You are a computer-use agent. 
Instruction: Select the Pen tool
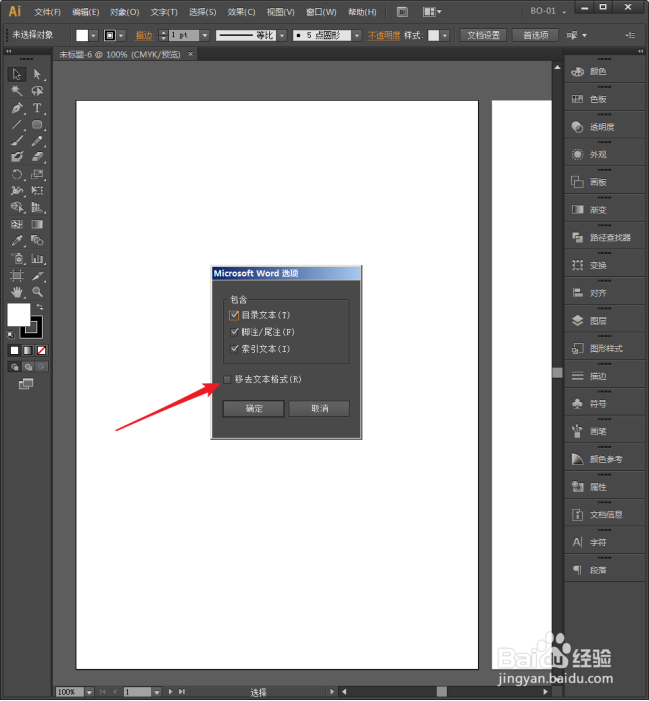click(x=17, y=108)
